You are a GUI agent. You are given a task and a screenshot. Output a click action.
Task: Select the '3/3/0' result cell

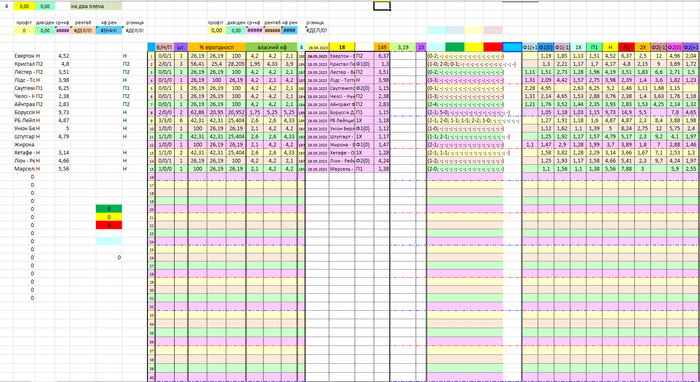click(x=164, y=120)
